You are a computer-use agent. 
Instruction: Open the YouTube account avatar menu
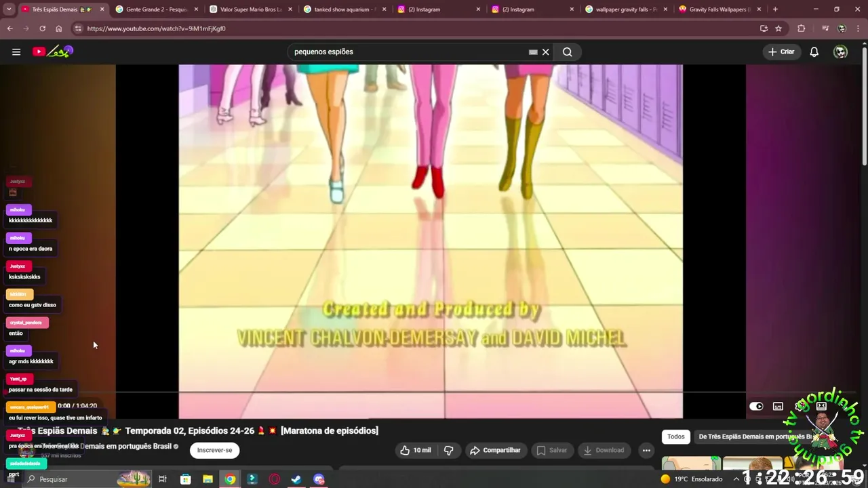point(840,52)
